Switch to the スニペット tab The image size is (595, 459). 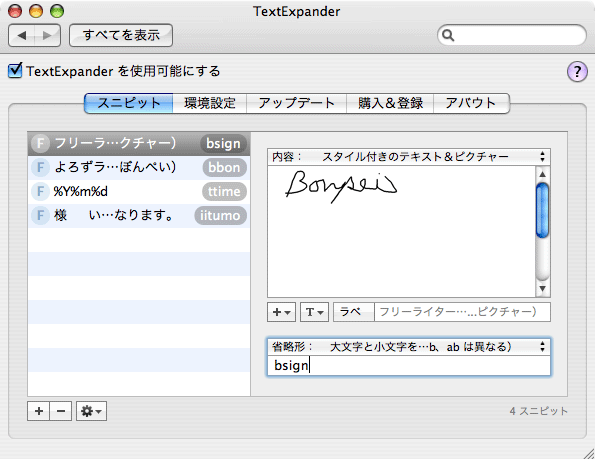coord(129,103)
